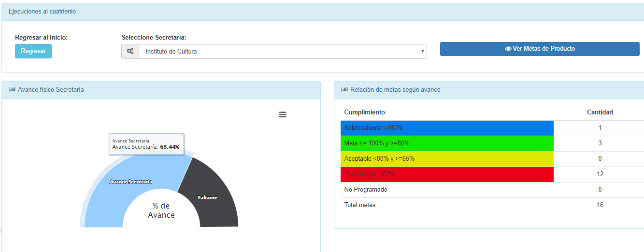
Task: Click the dropdown arrow of the Secretaría selector
Action: coord(422,51)
